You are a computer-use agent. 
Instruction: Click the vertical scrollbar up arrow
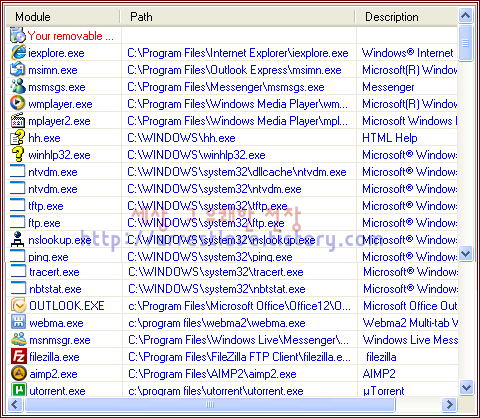click(x=465, y=15)
